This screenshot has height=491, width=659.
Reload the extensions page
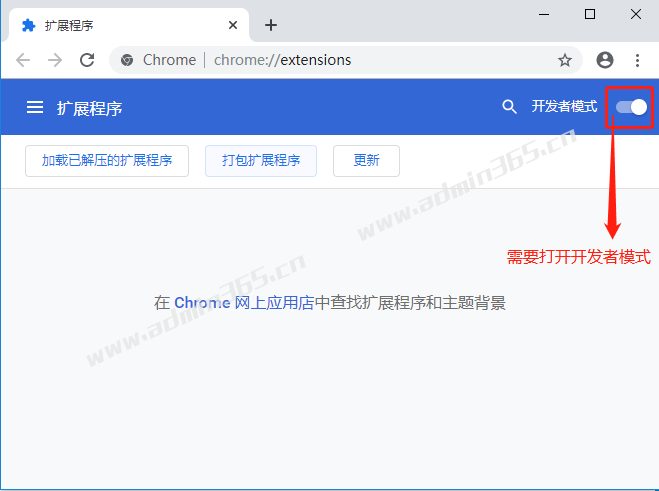pyautogui.click(x=87, y=60)
